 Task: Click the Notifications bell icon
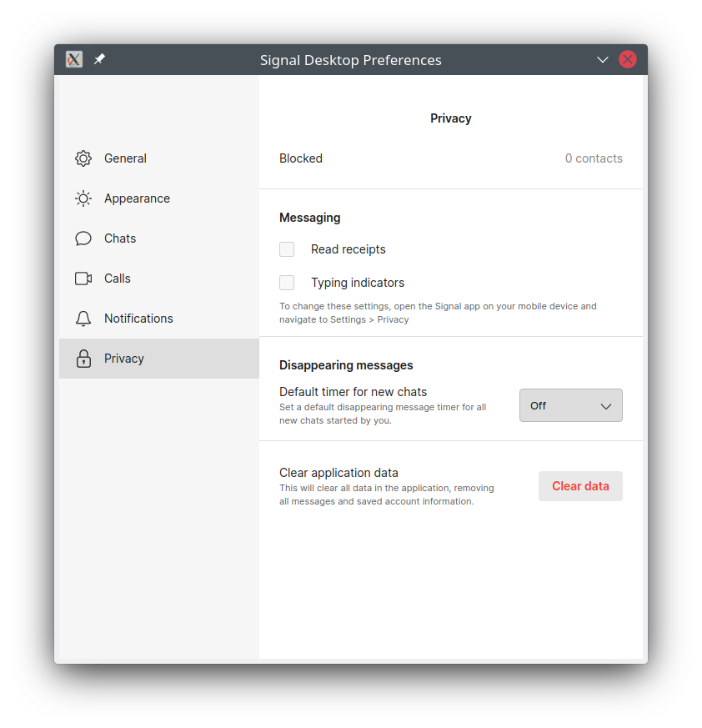click(x=83, y=319)
